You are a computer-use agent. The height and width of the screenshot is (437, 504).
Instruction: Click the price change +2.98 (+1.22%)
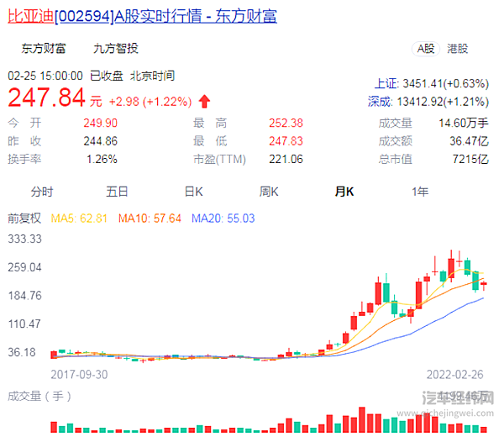[x=150, y=102]
